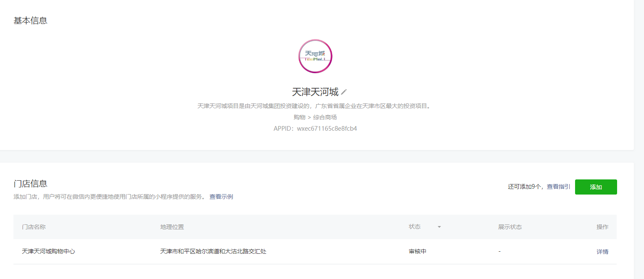644x279 pixels.
Task: Open the 状态 filter dropdown arrow
Action: pyautogui.click(x=439, y=227)
